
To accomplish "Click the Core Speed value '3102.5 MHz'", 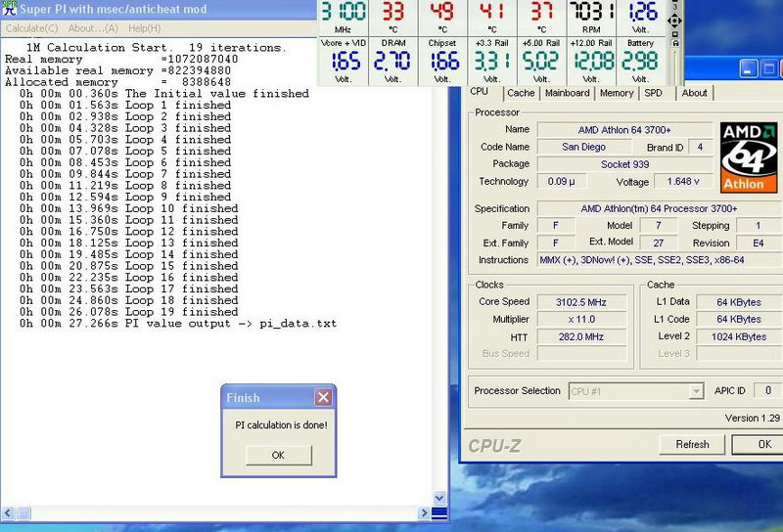I will click(x=581, y=302).
